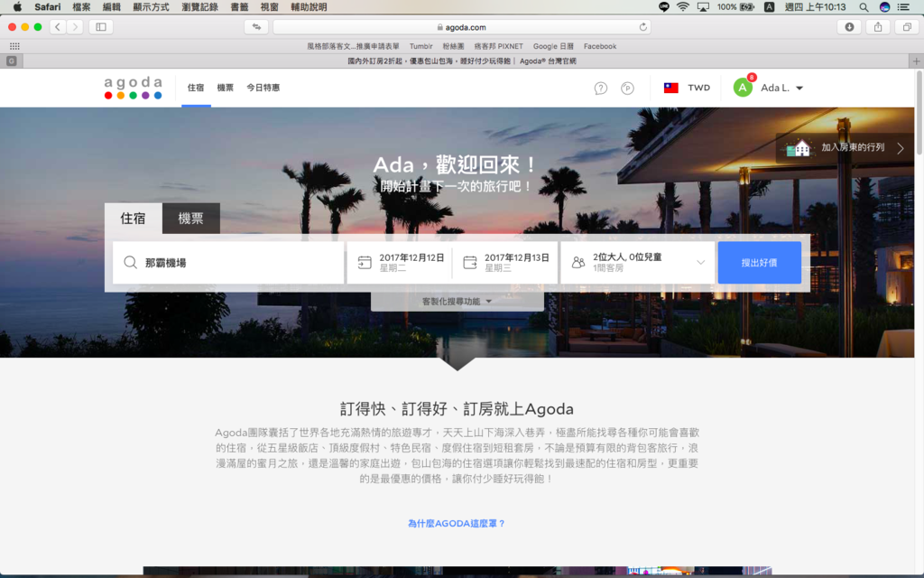Click the Agoda logo
This screenshot has width=924, height=578.
pos(134,88)
